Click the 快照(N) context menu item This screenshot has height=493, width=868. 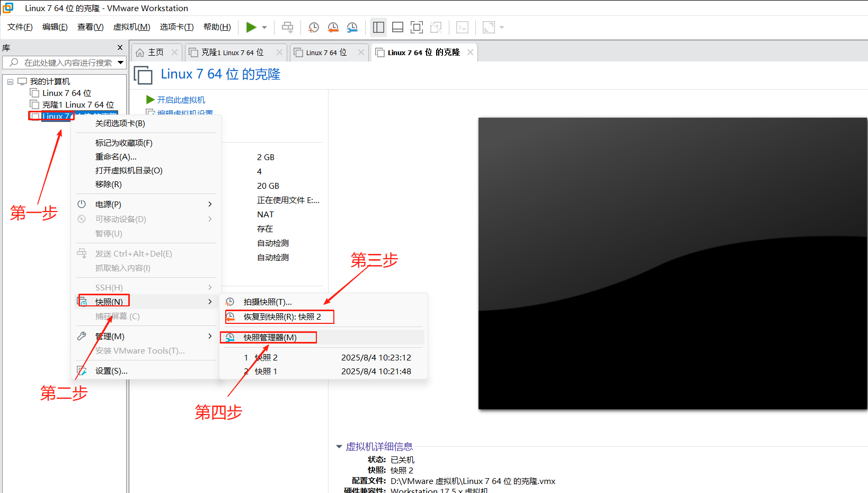(146, 302)
